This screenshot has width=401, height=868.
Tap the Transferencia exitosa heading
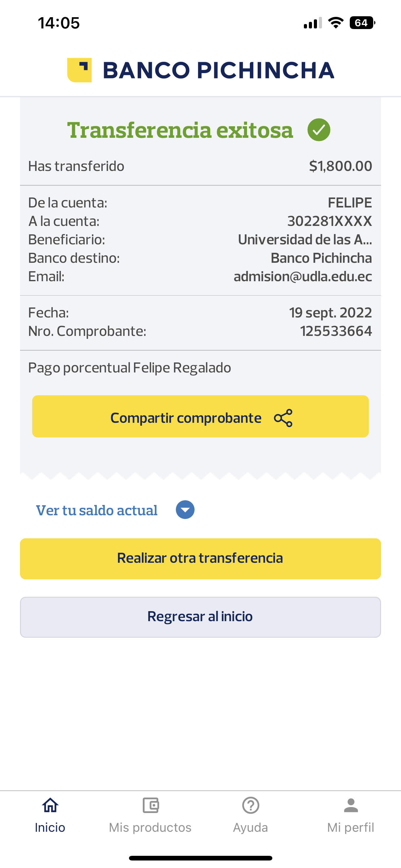(180, 130)
